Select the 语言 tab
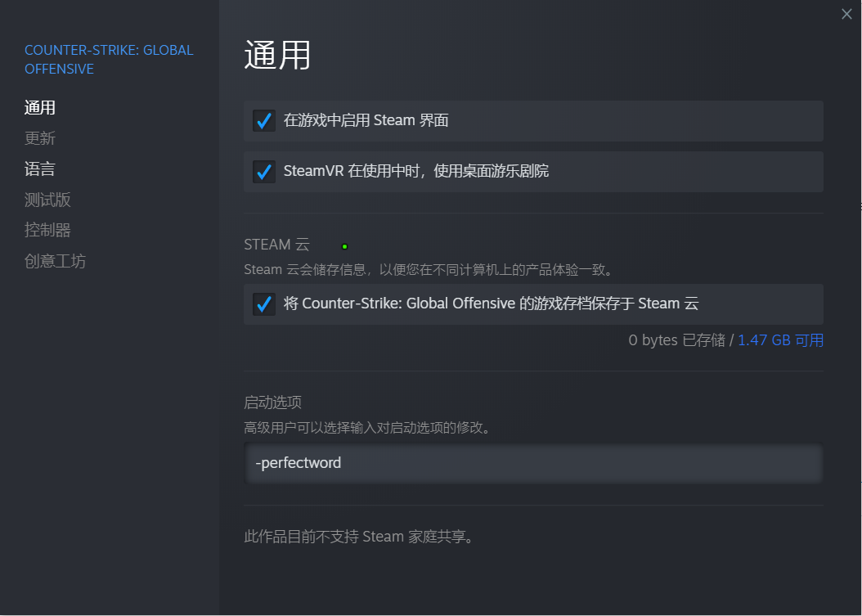 [x=39, y=169]
